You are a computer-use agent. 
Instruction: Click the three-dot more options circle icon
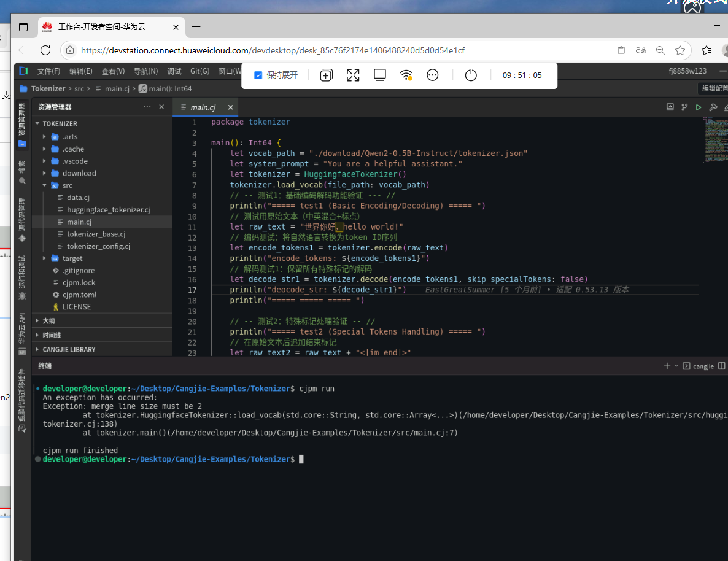(x=433, y=75)
